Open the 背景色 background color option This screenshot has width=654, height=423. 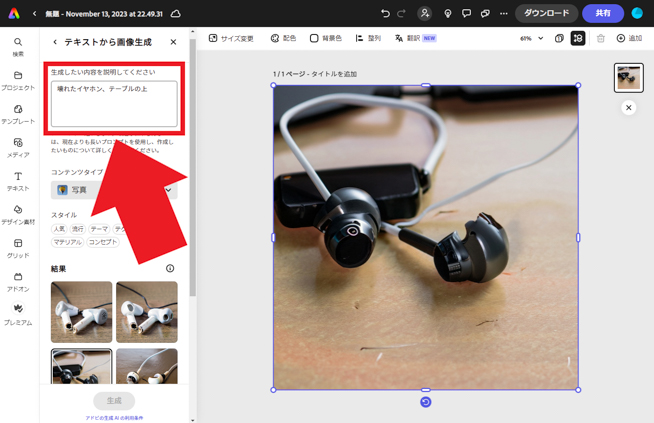click(x=325, y=38)
